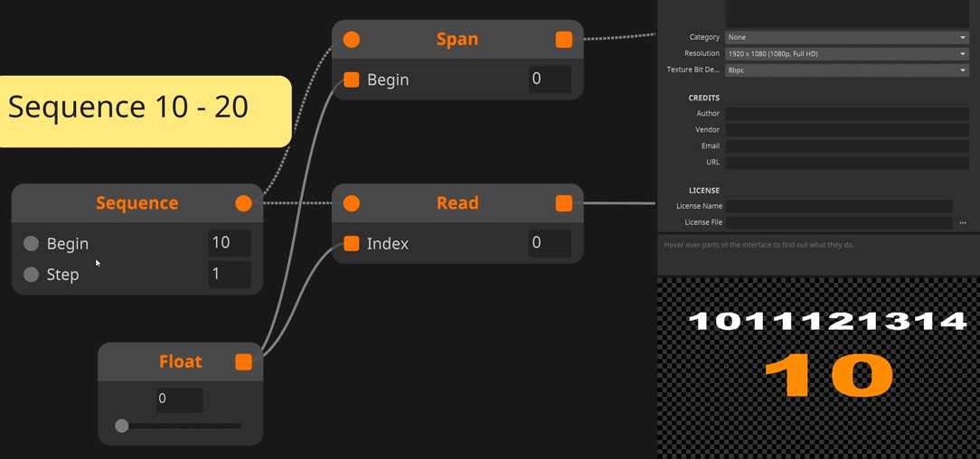This screenshot has height=459, width=980.
Task: Click the CREDITS section heading
Action: point(703,98)
